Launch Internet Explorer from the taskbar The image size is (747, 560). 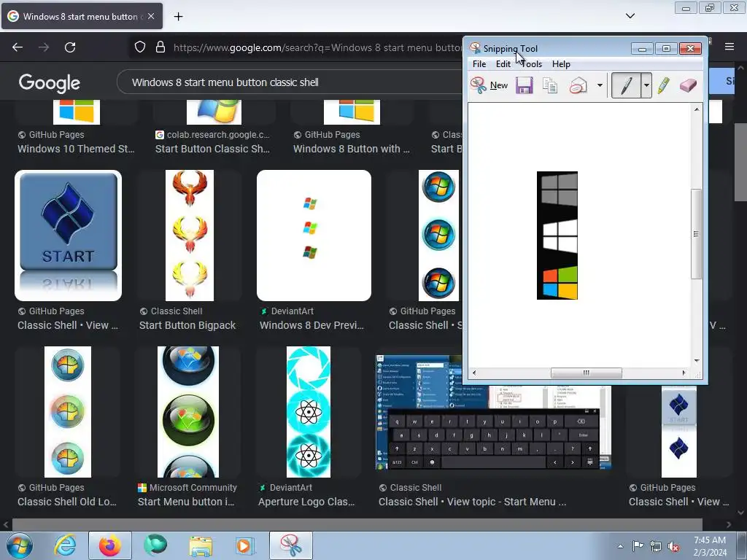click(65, 545)
